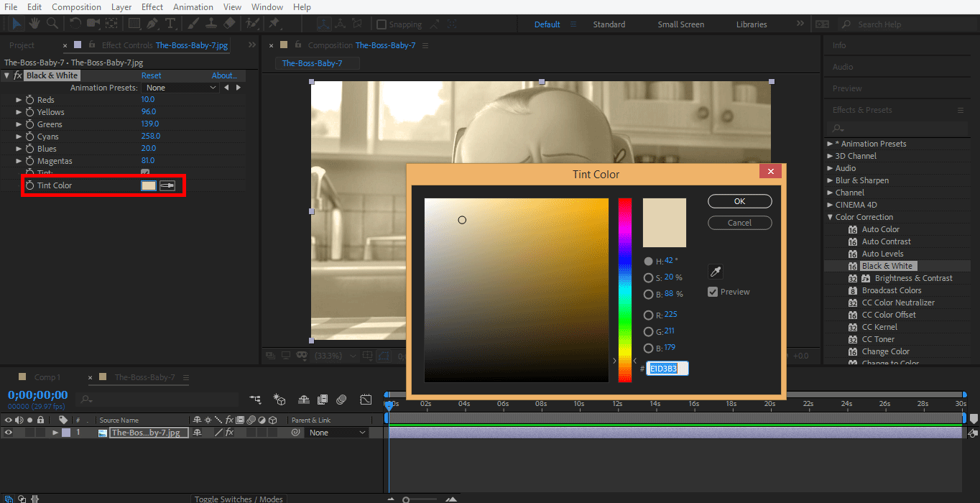Select the Zoom tool
Screen dimensions: 980x503
coord(52,23)
